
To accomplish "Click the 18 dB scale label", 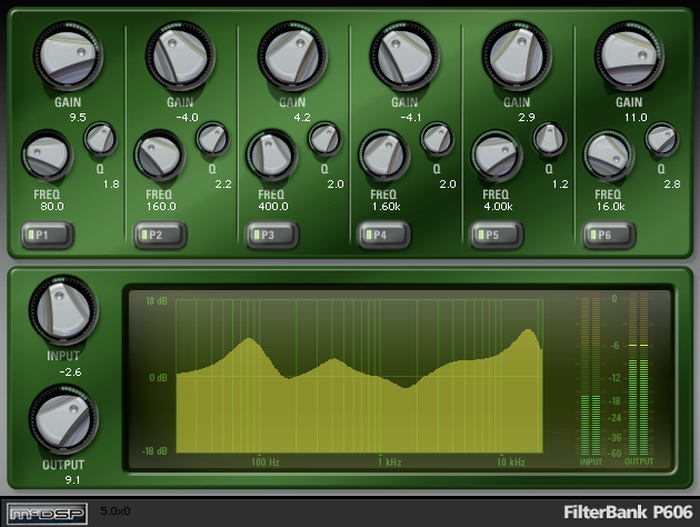I will (x=157, y=301).
